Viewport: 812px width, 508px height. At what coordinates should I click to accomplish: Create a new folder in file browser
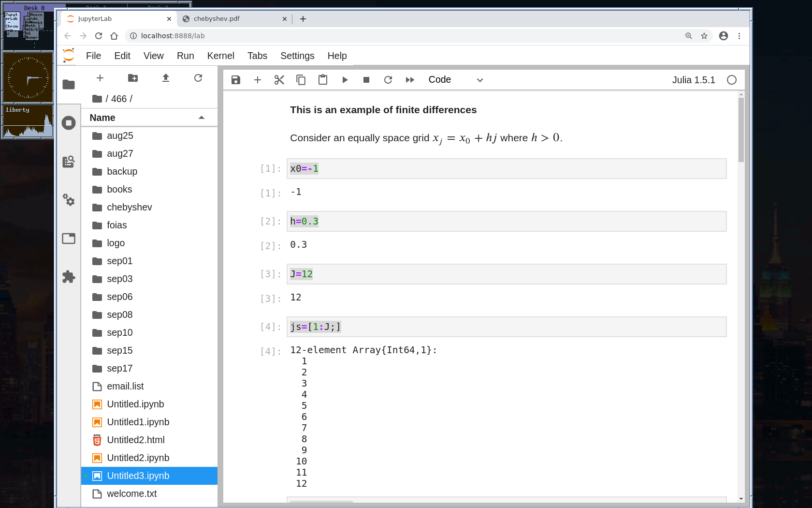click(x=133, y=78)
